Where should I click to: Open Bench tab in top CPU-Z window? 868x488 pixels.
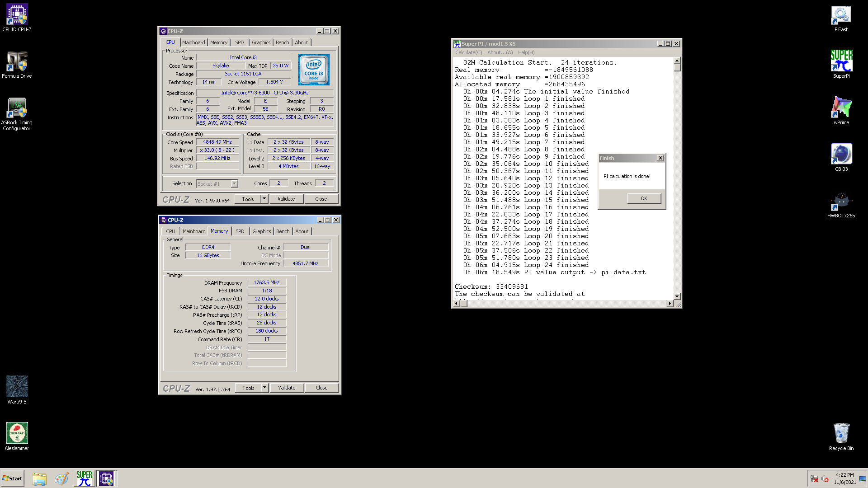point(283,42)
